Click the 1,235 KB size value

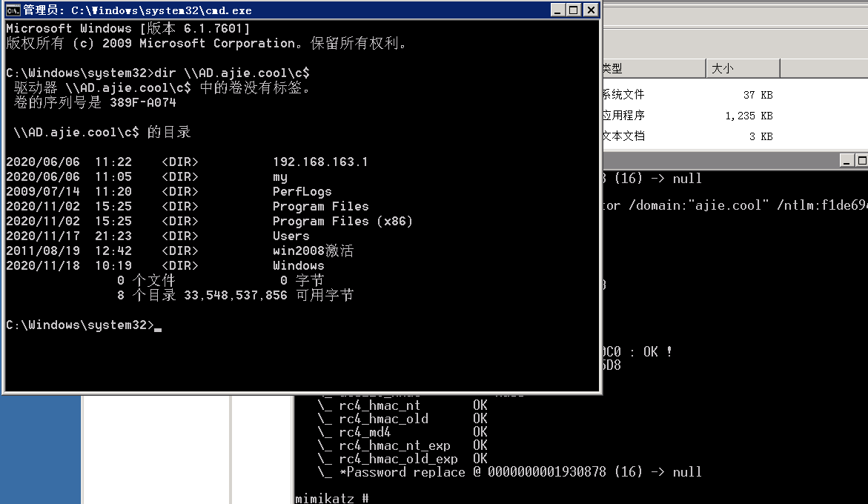point(749,116)
